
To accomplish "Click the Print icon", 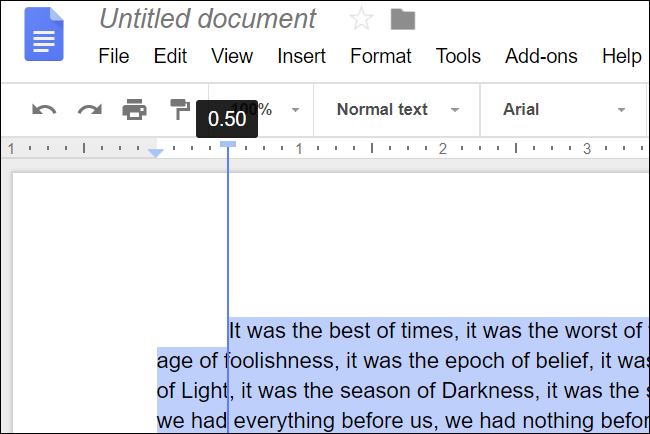I will 134,109.
